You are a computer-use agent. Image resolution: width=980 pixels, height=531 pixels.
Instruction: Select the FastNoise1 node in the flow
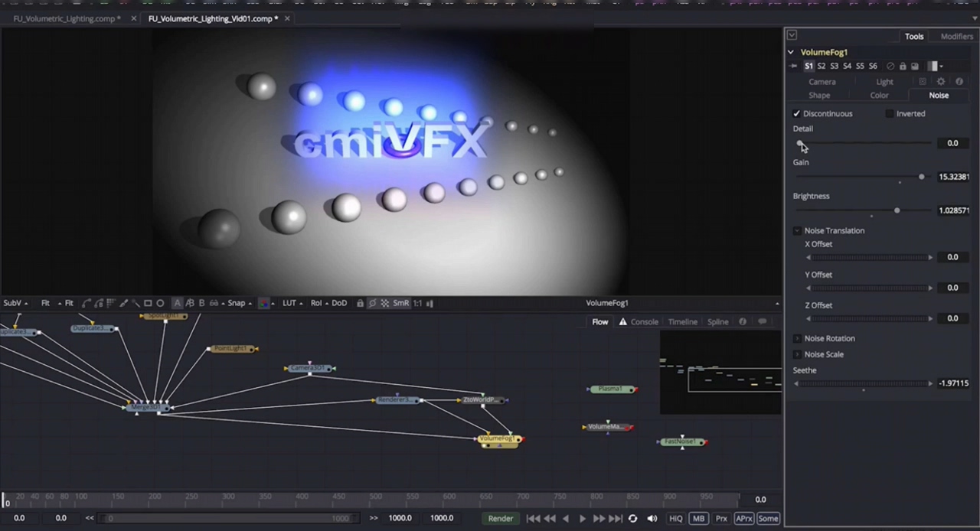(x=681, y=442)
